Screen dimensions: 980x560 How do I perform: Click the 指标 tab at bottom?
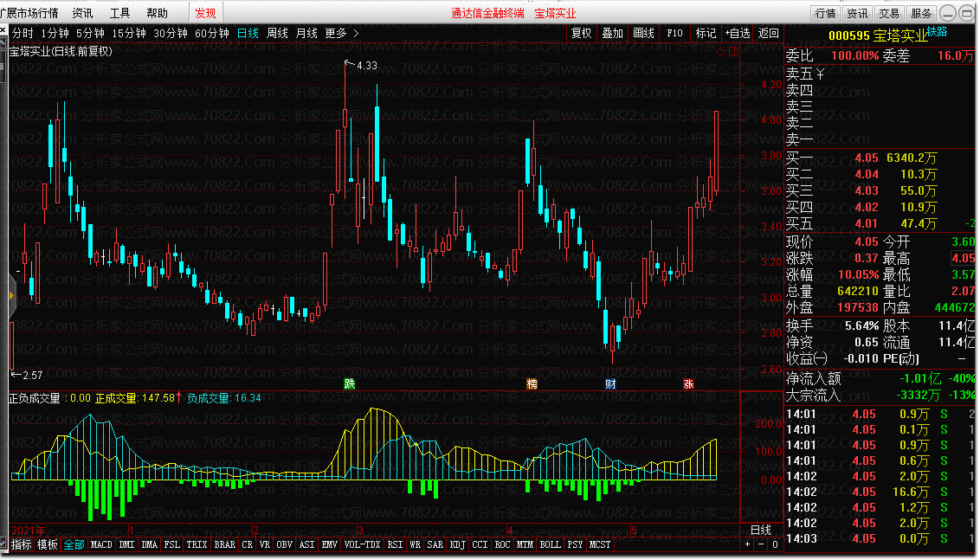(x=22, y=544)
